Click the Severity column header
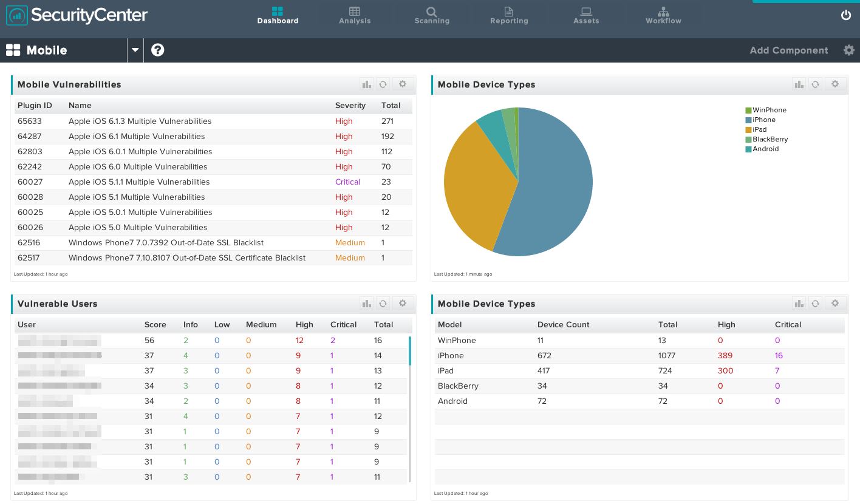Screen dimensions: 860x504 click(350, 106)
